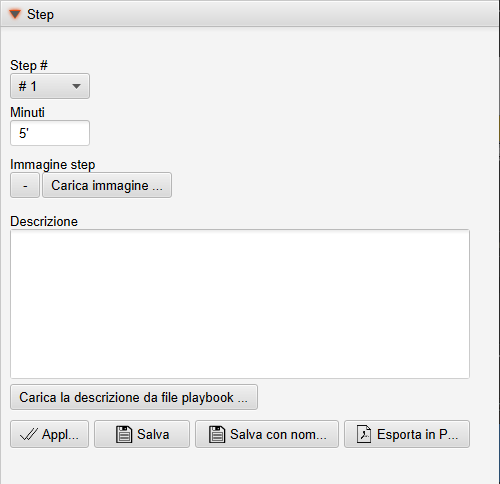The width and height of the screenshot is (500, 484).
Task: Click the Esporta in P... button text
Action: (x=417, y=434)
